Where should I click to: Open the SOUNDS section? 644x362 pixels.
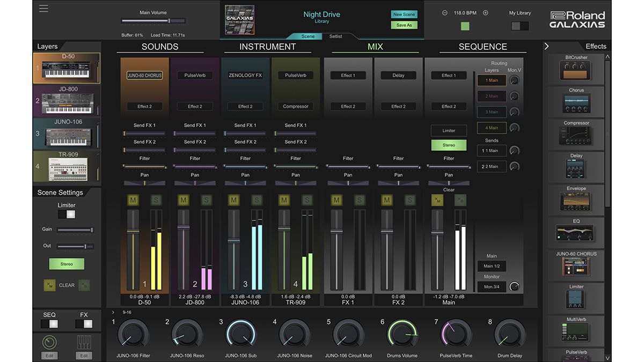(x=160, y=47)
